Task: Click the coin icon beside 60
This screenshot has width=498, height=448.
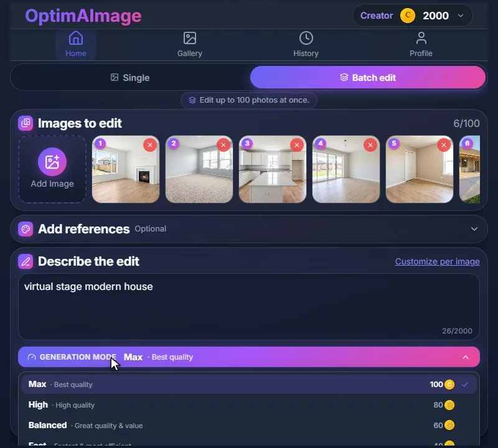Action: coord(449,425)
